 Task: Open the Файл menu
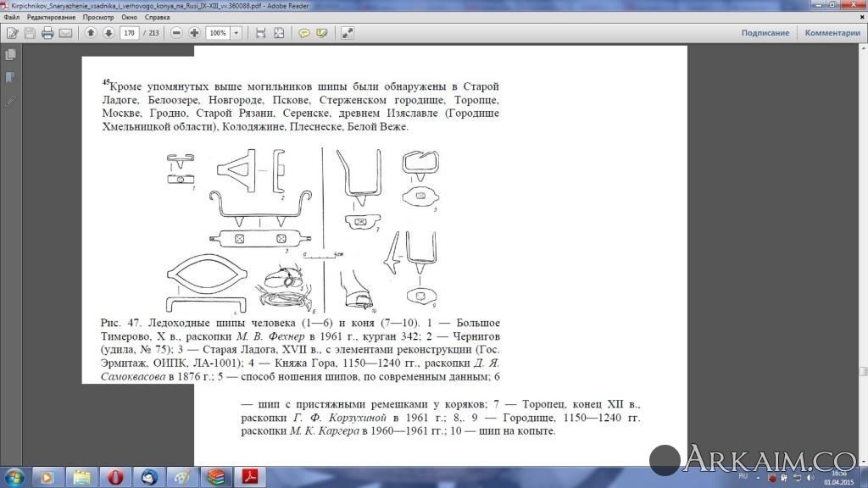tap(12, 17)
